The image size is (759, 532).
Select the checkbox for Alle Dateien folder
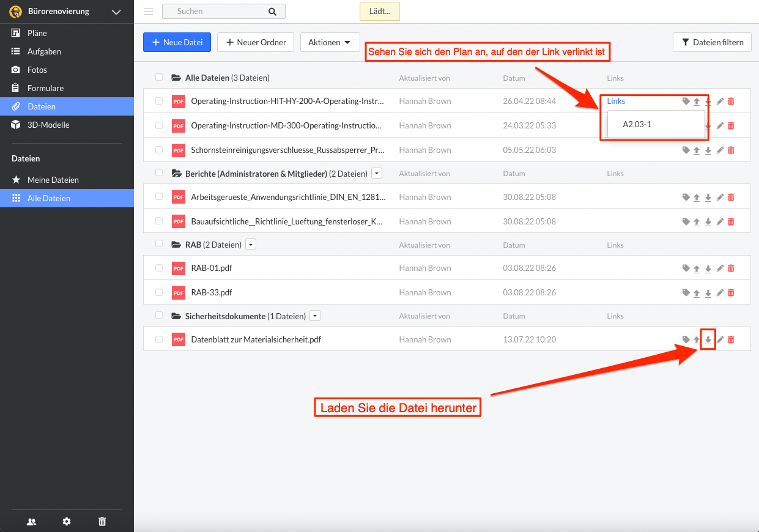[x=159, y=78]
